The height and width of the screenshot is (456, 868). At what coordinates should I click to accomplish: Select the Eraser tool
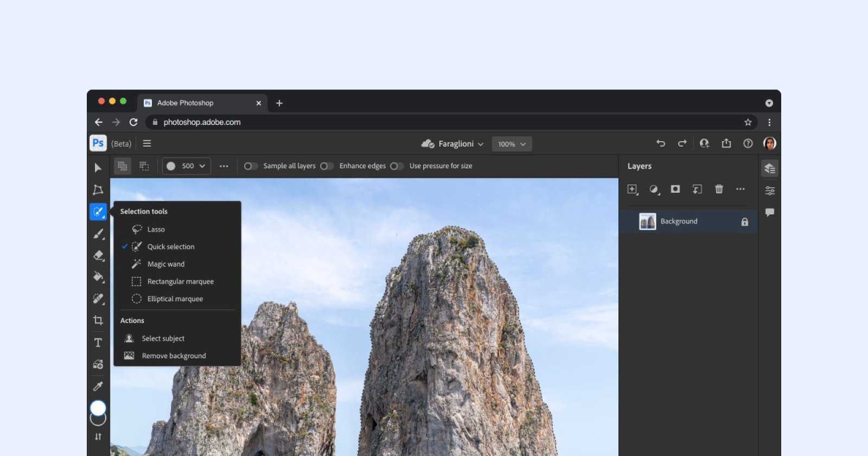(98, 255)
